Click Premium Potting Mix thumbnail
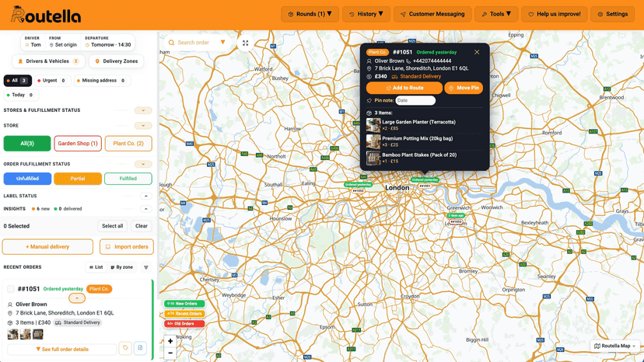644x362 pixels. [x=373, y=141]
